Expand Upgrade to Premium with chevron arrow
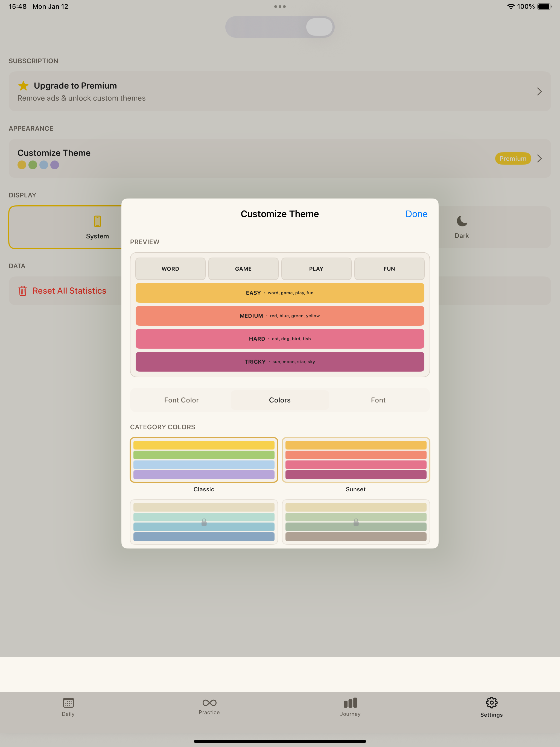This screenshot has height=747, width=560. [539, 92]
